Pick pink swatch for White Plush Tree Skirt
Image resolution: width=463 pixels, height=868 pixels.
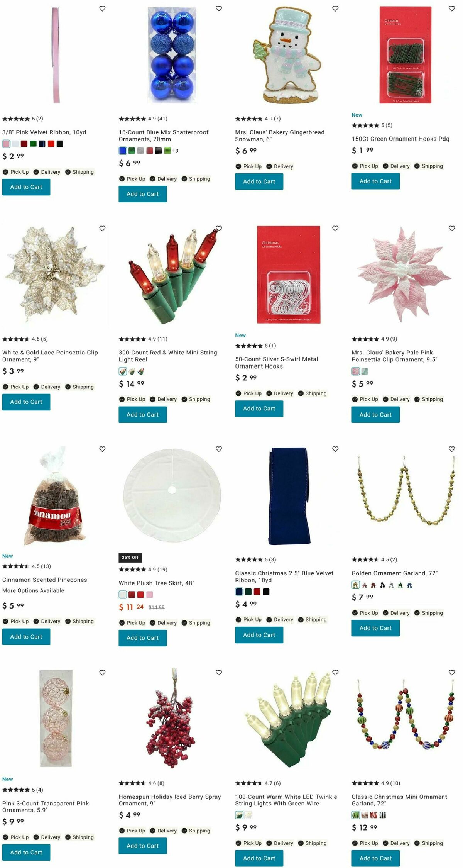tap(150, 595)
